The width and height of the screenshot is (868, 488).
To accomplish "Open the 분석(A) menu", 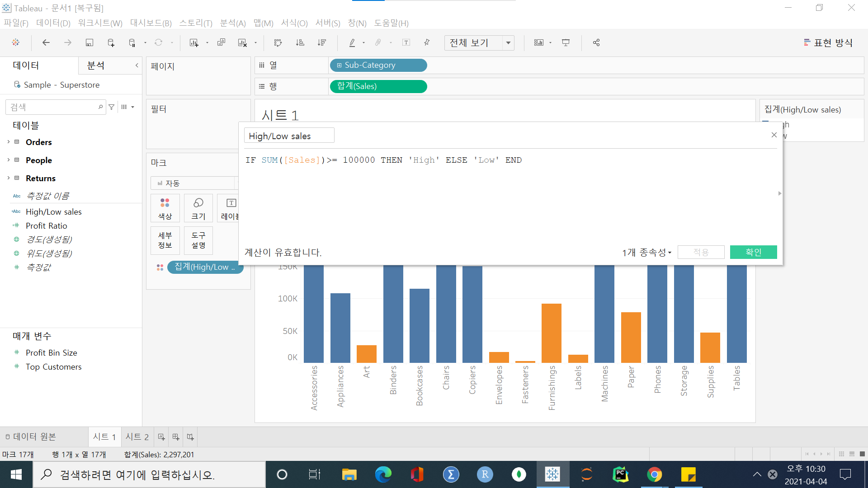I will click(x=232, y=23).
